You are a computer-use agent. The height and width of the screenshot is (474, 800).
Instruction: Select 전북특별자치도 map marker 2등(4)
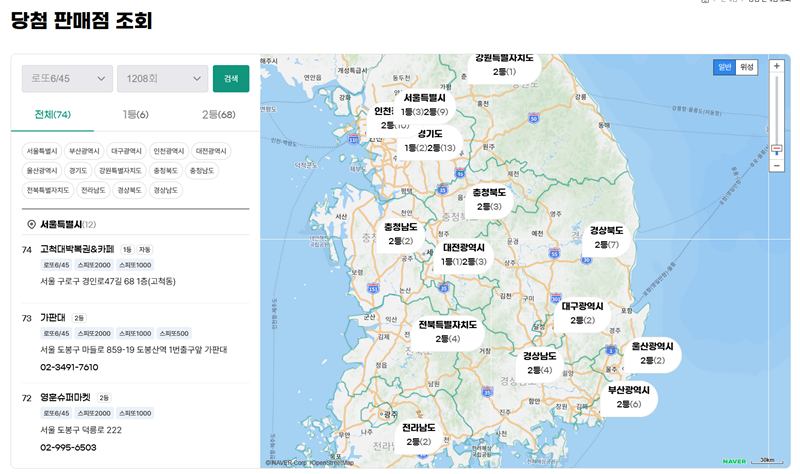[x=447, y=332]
